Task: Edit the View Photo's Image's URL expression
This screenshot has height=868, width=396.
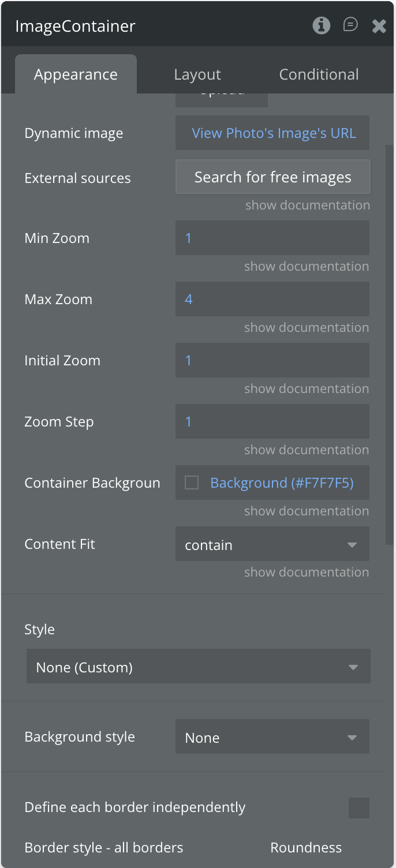Action: [273, 133]
